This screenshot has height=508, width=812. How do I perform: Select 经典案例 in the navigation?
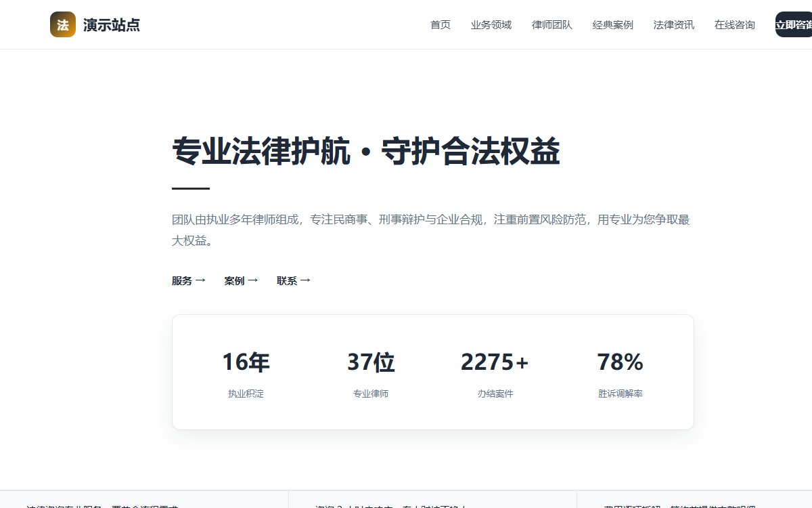pos(613,25)
